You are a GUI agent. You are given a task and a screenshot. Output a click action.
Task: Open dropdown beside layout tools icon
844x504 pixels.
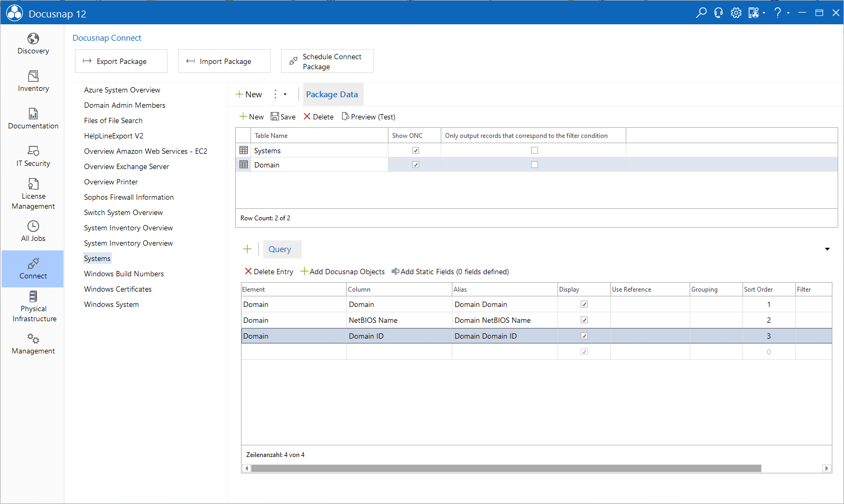(x=764, y=13)
